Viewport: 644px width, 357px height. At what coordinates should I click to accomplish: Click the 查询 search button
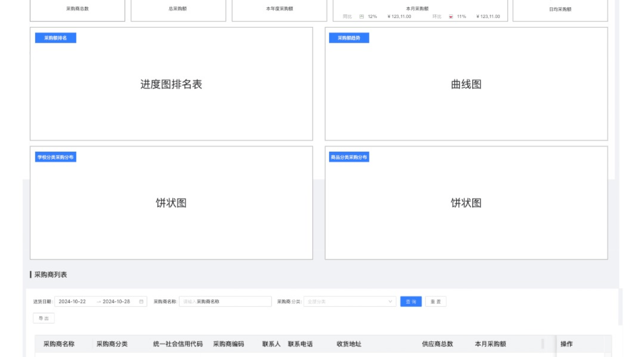pyautogui.click(x=411, y=301)
